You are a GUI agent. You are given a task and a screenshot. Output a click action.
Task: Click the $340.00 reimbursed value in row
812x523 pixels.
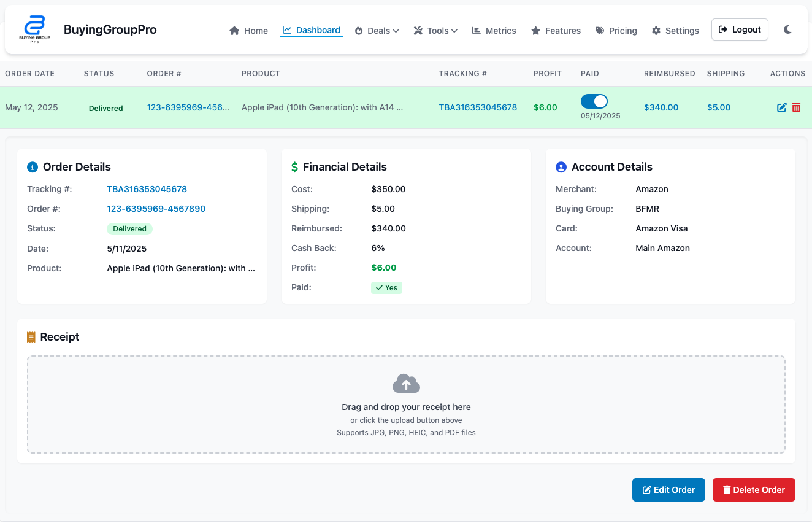[x=661, y=107]
